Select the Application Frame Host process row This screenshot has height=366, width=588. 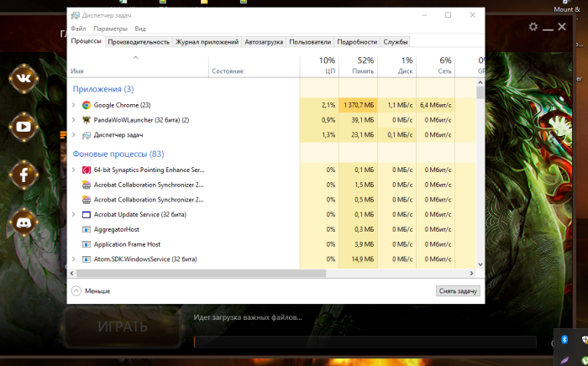click(x=127, y=244)
